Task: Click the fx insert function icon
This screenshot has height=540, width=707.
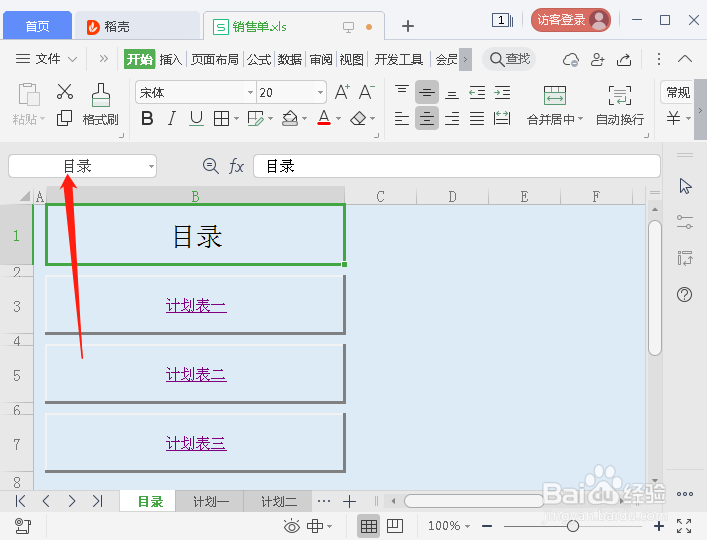Action: [x=236, y=166]
